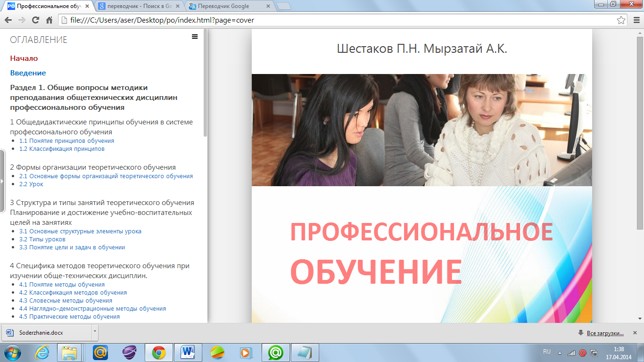This screenshot has width=644, height=362.
Task: Click '2 Формы организации теоретического обучения' heading
Action: pyautogui.click(x=93, y=167)
